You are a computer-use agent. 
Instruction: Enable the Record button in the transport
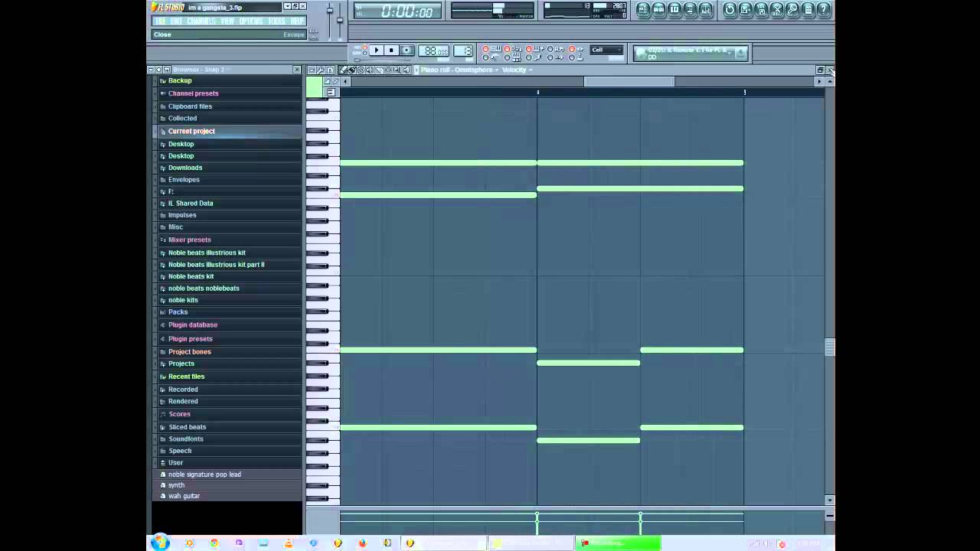pos(407,50)
